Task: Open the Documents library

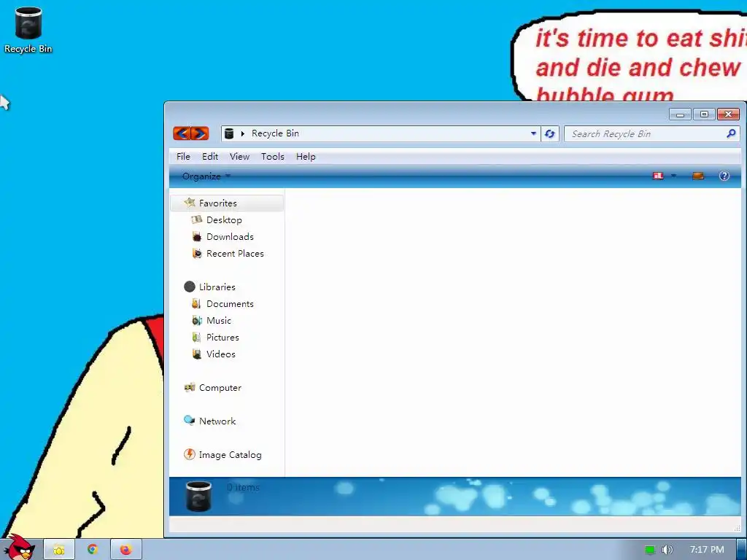Action: coord(230,304)
